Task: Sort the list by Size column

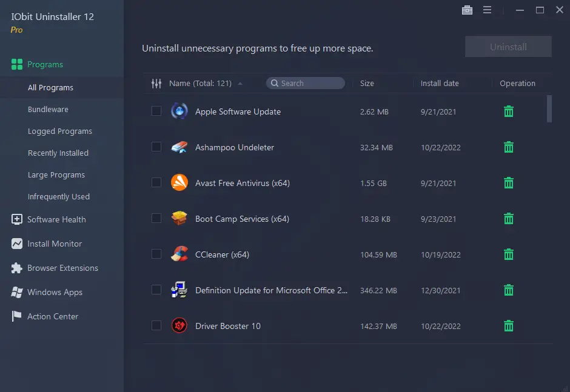Action: point(367,83)
